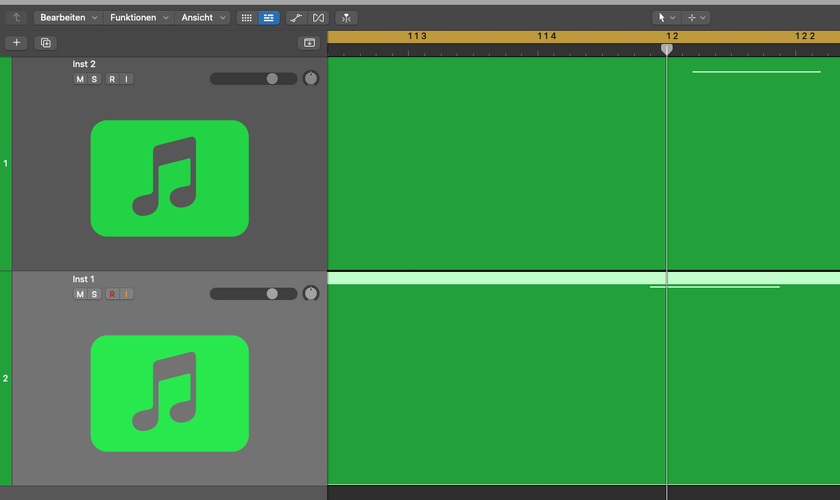Image resolution: width=840 pixels, height=500 pixels.
Task: Click the catch playhead icon
Action: point(346,18)
